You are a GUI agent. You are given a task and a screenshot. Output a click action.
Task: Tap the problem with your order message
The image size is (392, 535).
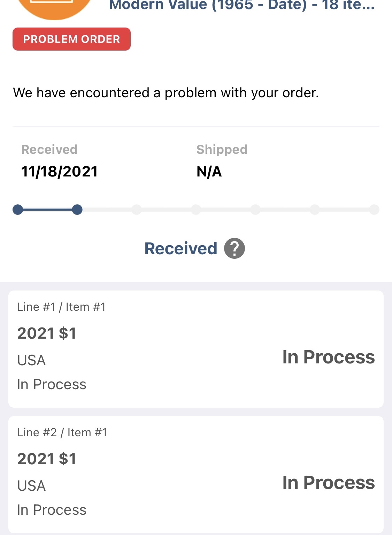click(x=166, y=93)
